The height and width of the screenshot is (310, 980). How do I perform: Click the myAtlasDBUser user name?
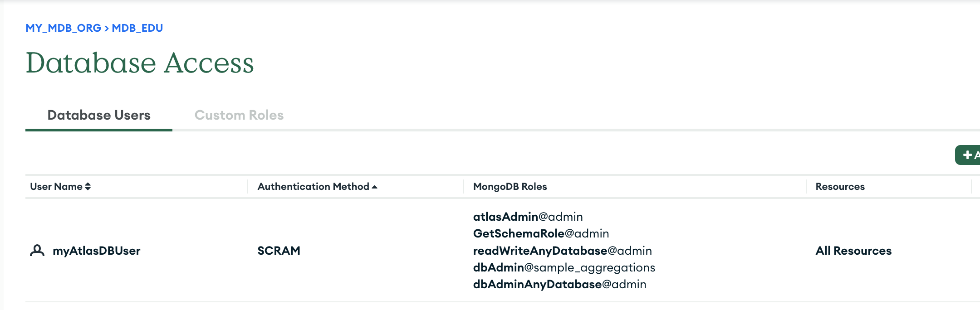tap(97, 251)
